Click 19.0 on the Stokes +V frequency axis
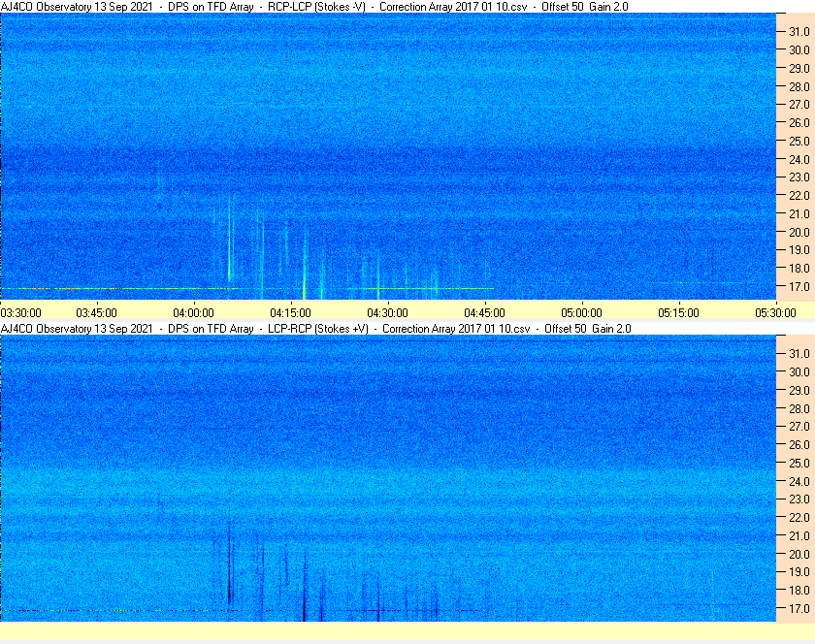The height and width of the screenshot is (644, 815). 799,572
